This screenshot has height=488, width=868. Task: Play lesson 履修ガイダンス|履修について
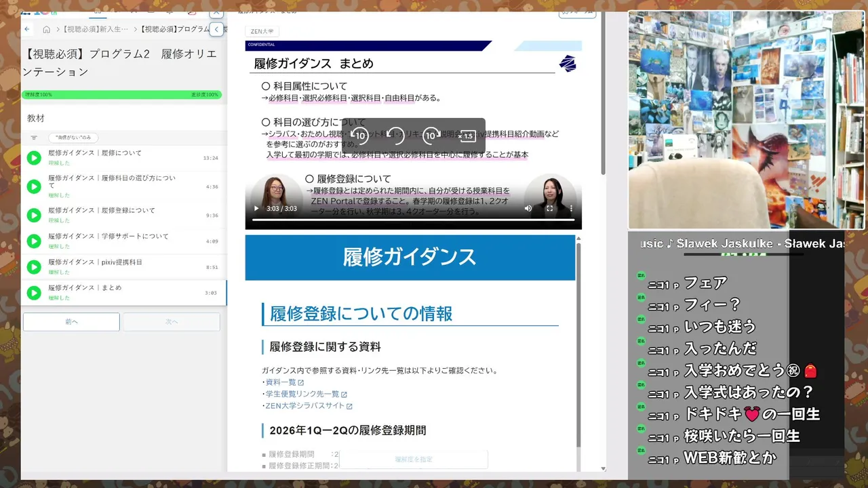pyautogui.click(x=34, y=158)
